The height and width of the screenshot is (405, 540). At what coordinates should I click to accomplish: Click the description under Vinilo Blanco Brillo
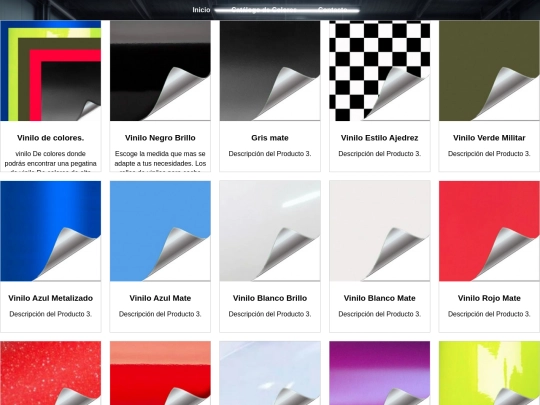click(x=270, y=314)
